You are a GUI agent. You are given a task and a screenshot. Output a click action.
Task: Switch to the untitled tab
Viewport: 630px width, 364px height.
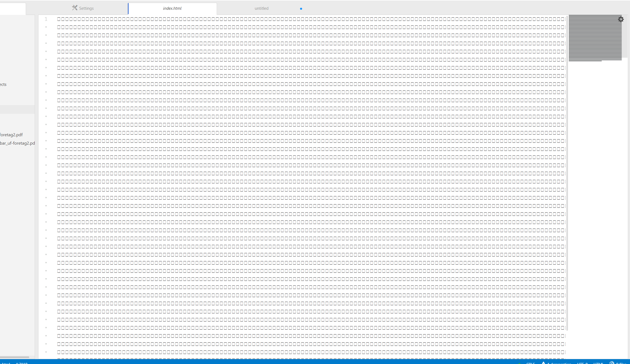261,8
